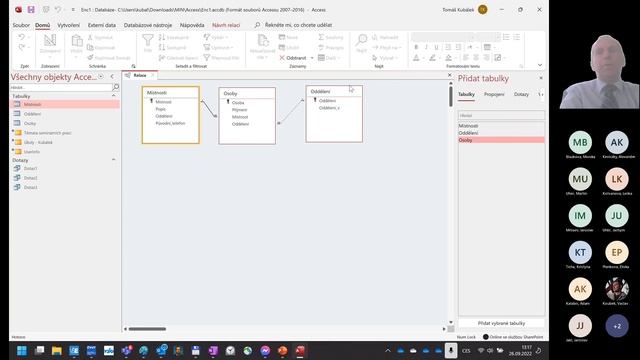Image resolution: width=640 pixels, height=360 pixels.
Task: Show hidden system tray icons
Action: point(388,351)
